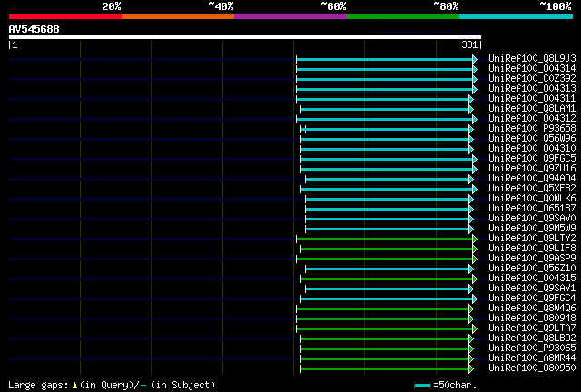Open the UniRef100_O04314 hit label
Viewport: 581px width, 392px height.
(x=532, y=68)
